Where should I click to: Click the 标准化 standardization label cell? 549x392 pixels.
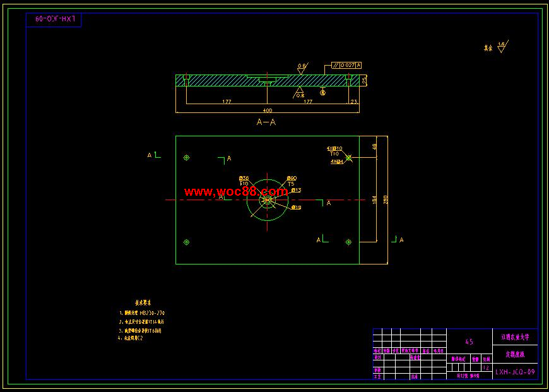pyautogui.click(x=415, y=357)
